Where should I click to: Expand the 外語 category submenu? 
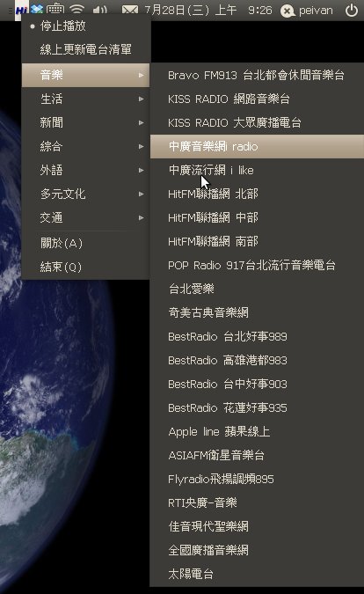point(86,170)
